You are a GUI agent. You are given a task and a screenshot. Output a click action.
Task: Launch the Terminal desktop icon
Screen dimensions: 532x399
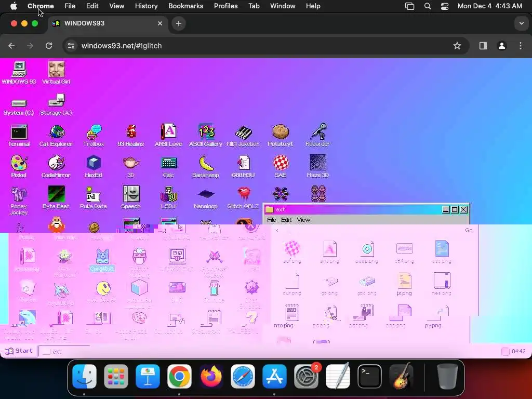(x=19, y=136)
